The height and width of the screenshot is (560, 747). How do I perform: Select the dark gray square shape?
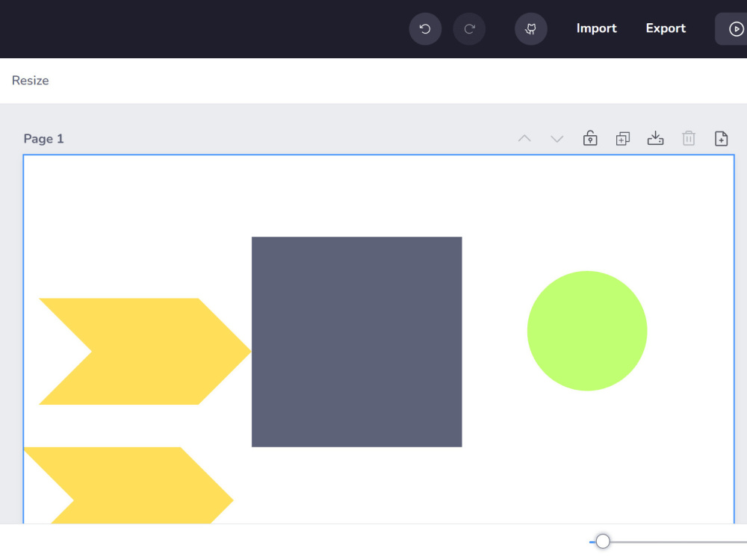[357, 342]
